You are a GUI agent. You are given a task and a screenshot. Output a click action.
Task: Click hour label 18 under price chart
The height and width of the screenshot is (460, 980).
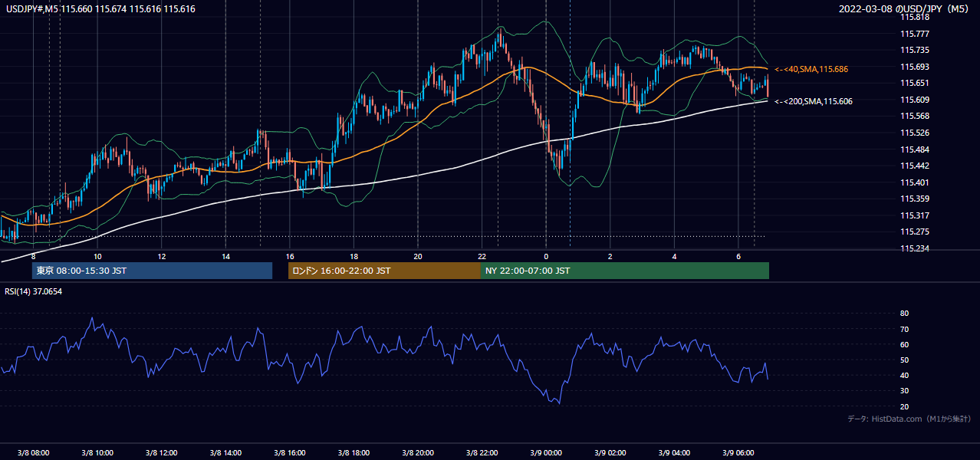click(354, 256)
